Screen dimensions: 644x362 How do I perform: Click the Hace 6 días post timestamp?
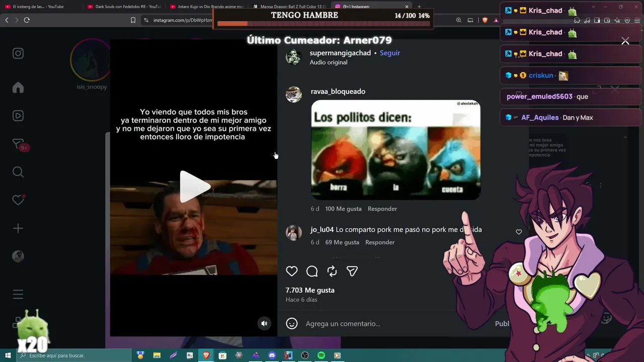[x=301, y=300]
